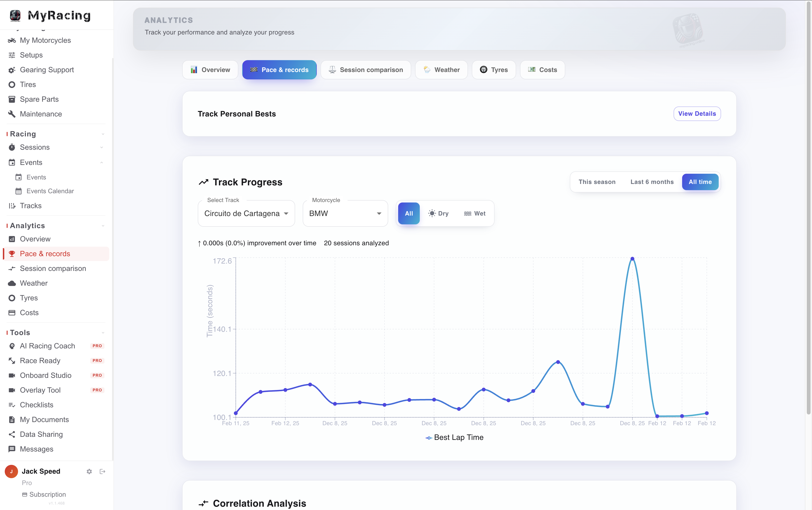Click the logout icon beside Jack Speed
Image resolution: width=812 pixels, height=510 pixels.
(102, 472)
